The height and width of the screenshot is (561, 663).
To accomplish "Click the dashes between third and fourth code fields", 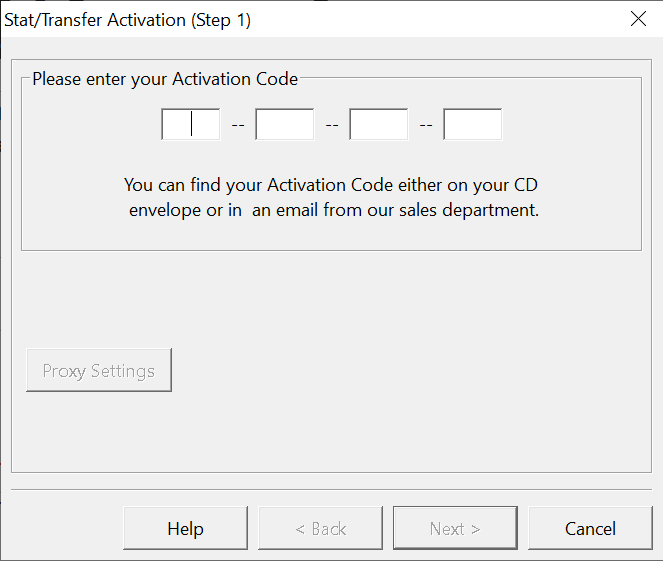I will pyautogui.click(x=426, y=125).
